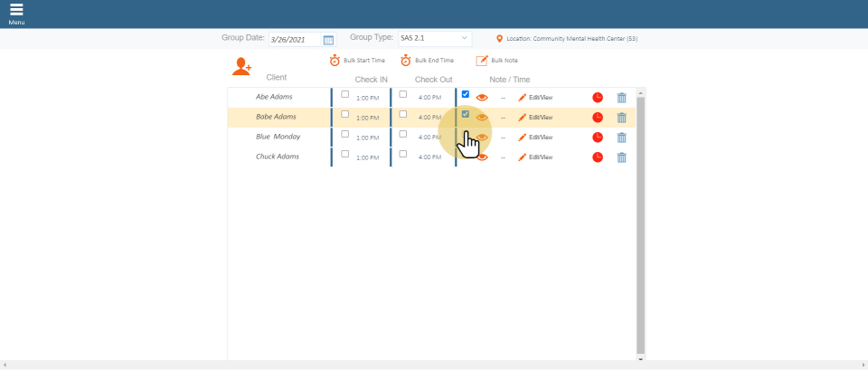Click the Bulk Note pencil icon
The width and height of the screenshot is (868, 371).
point(482,61)
